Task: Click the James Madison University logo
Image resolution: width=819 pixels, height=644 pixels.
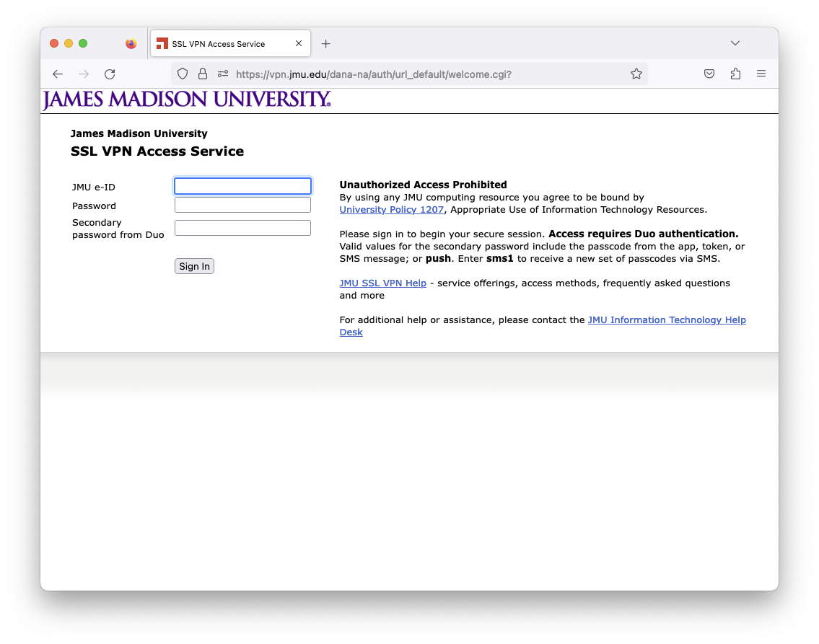Action: (x=186, y=100)
